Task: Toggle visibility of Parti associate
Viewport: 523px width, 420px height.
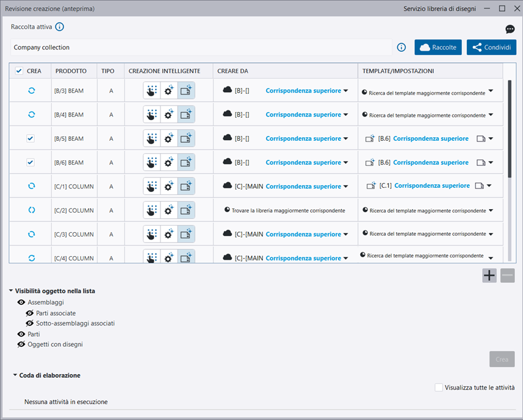Action: [29, 313]
